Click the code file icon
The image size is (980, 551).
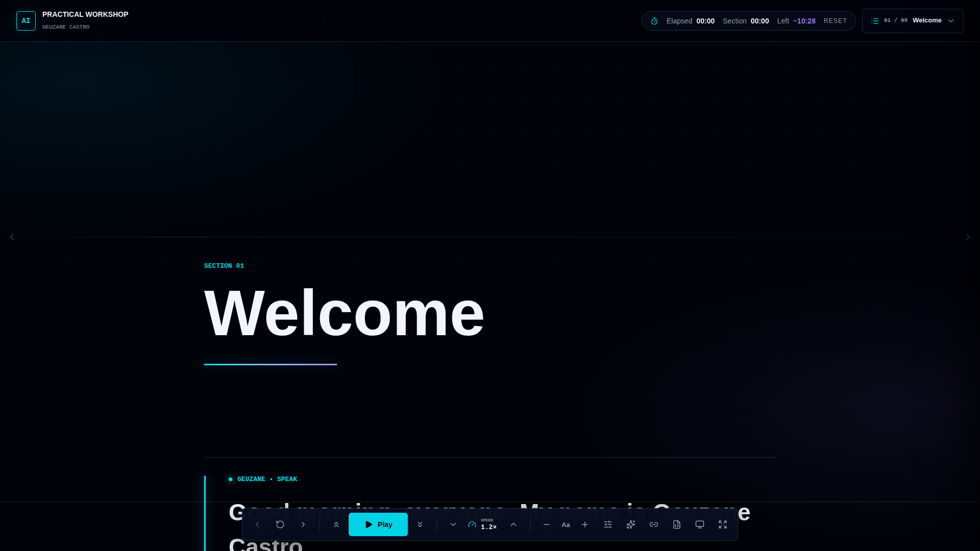(x=677, y=524)
